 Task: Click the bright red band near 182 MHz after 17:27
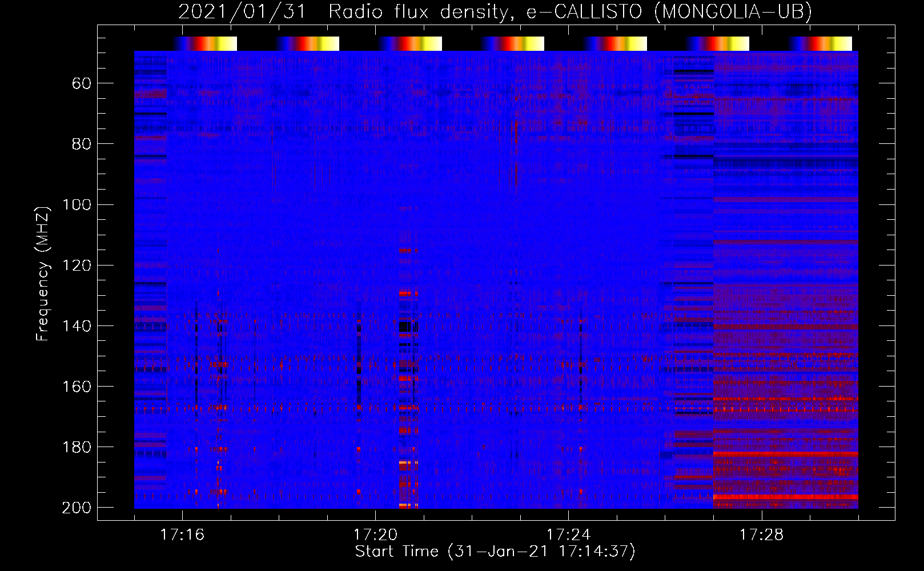(x=786, y=454)
